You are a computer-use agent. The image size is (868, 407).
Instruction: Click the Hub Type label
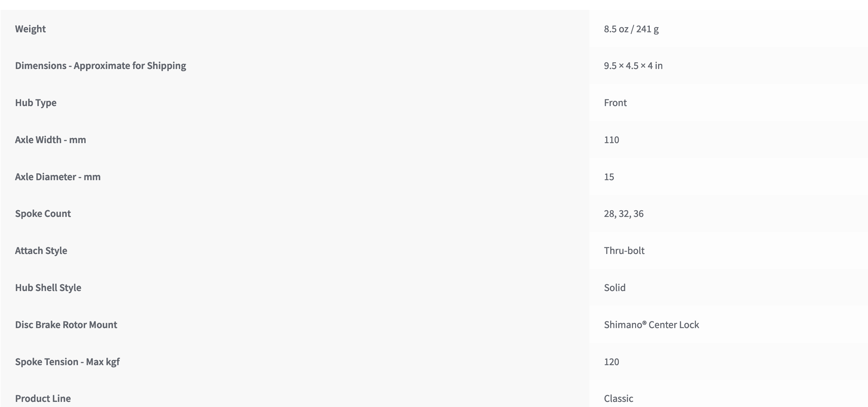(36, 103)
